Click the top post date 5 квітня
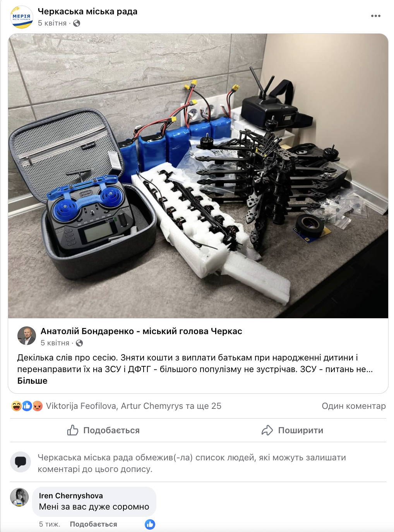The height and width of the screenshot is (532, 394). pos(52,23)
